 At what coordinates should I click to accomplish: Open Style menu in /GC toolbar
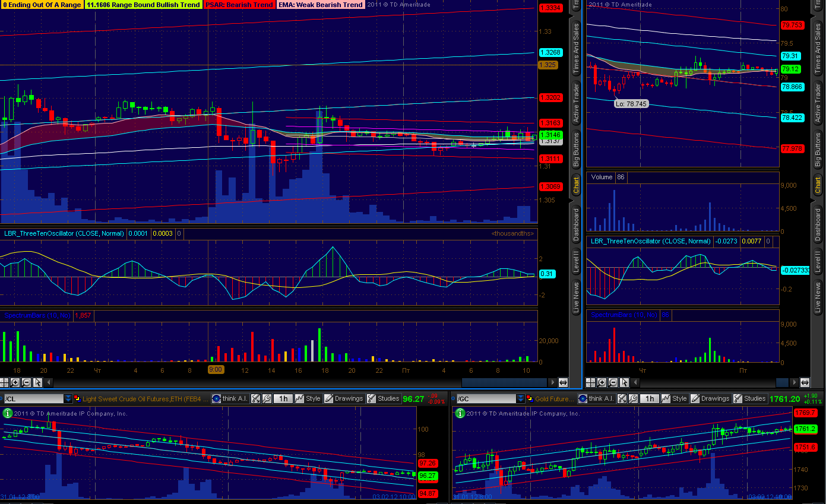coord(674,398)
